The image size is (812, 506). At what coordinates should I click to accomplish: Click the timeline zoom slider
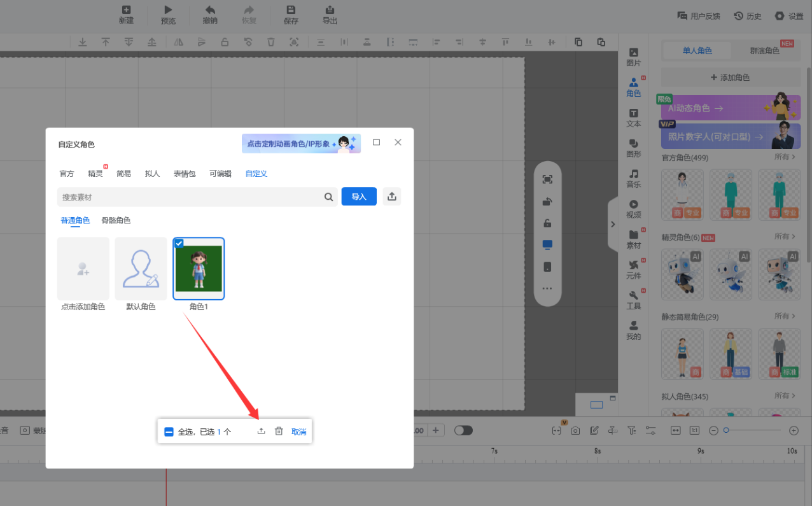pos(753,430)
